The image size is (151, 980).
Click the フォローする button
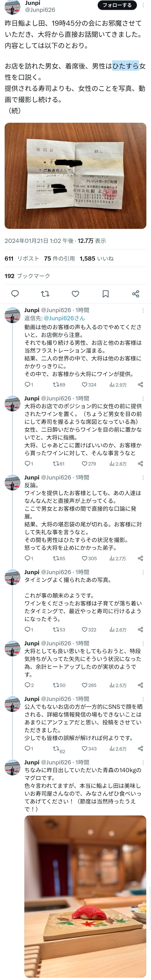[x=117, y=5]
